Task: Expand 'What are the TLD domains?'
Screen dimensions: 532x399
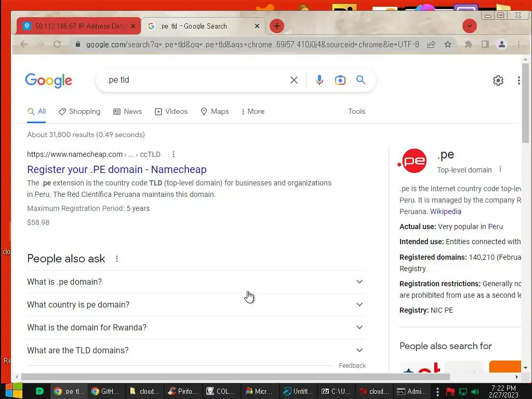Action: point(196,350)
